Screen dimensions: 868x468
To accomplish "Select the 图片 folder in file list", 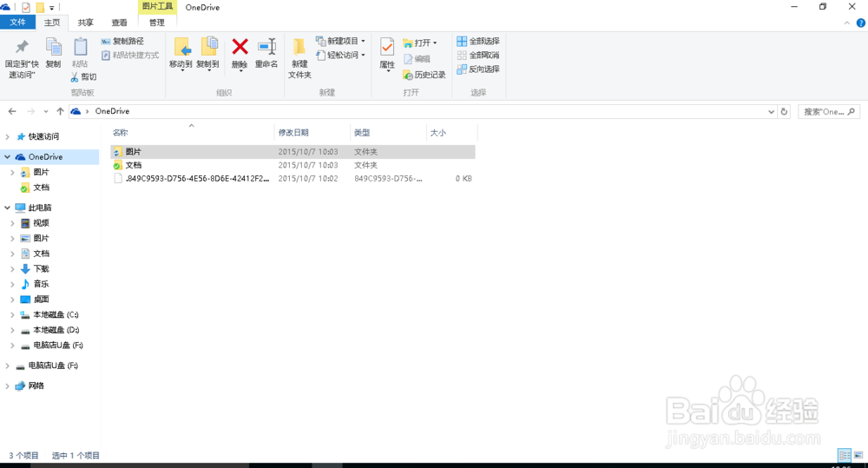I will click(x=293, y=152).
